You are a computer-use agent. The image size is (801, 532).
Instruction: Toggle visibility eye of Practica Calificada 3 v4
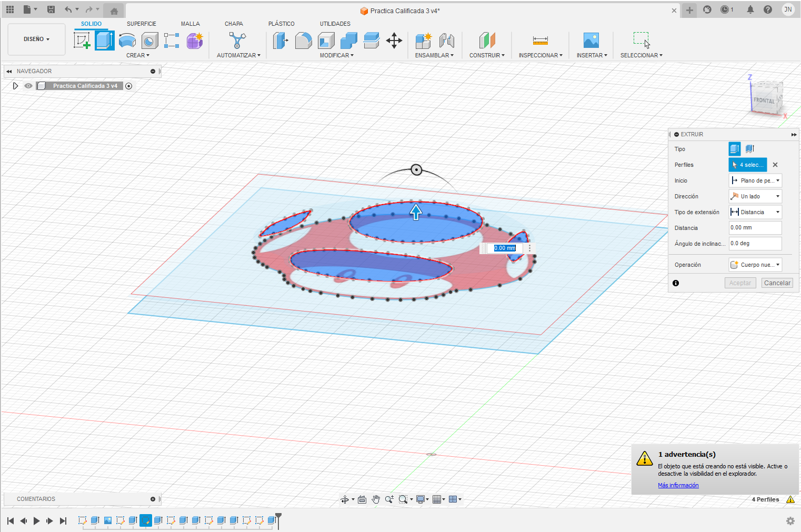pos(28,86)
